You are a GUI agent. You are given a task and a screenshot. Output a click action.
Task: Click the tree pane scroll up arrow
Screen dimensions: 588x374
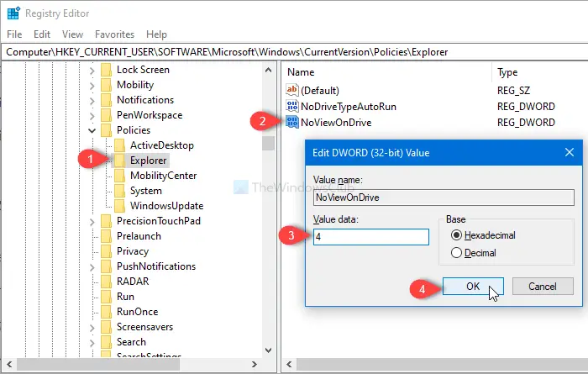click(x=268, y=70)
